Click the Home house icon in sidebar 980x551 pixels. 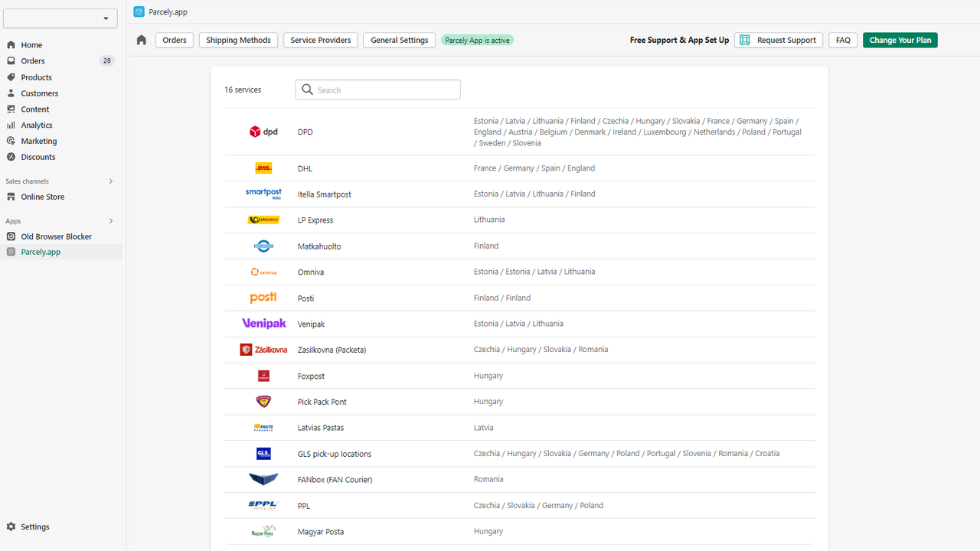[x=11, y=45]
